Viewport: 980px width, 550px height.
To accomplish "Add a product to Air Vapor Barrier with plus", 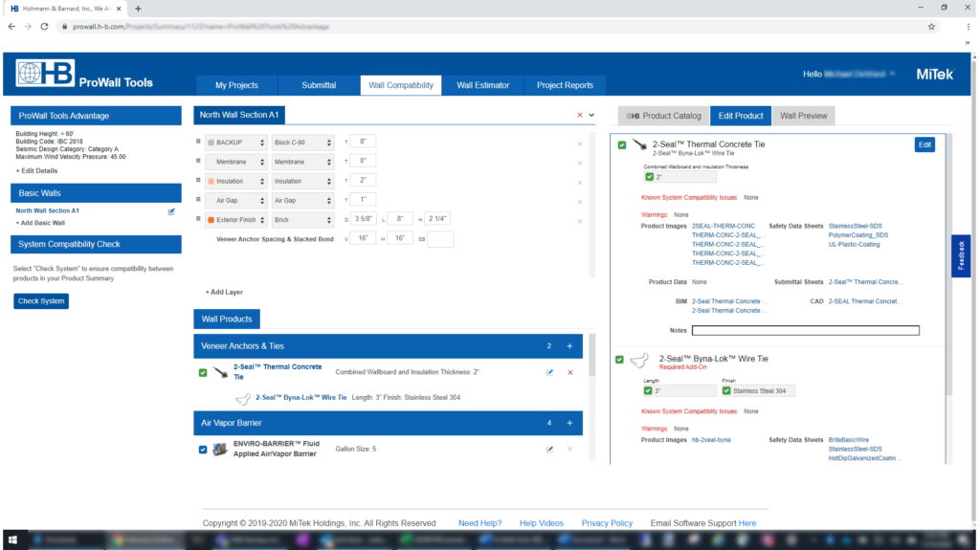I will tap(569, 423).
